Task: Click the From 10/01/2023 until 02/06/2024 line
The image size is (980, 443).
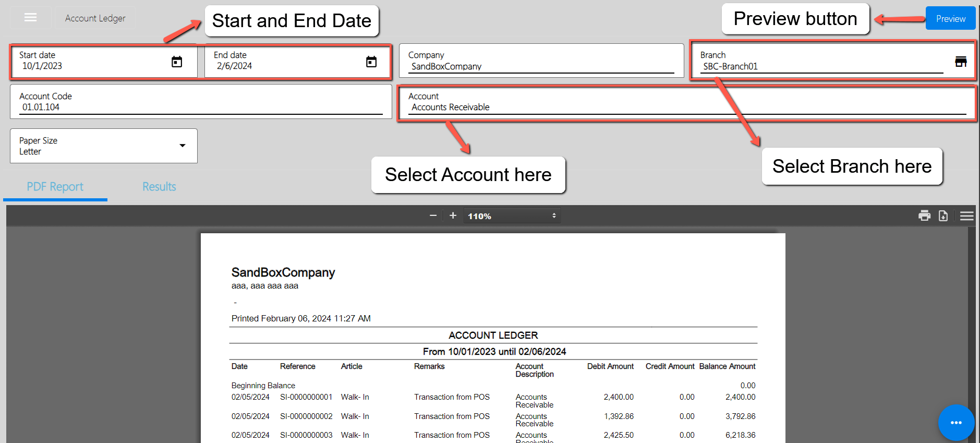Action: (494, 352)
